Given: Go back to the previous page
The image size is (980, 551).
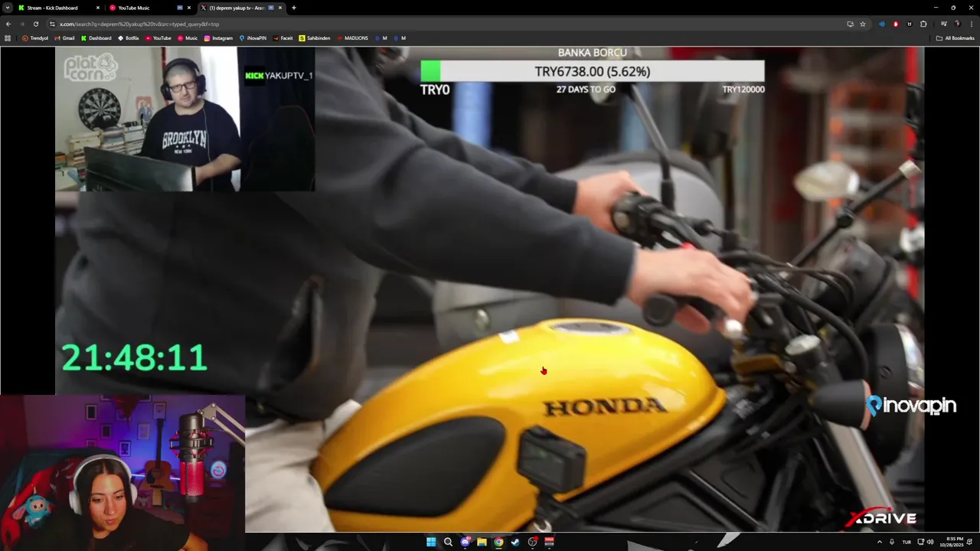Looking at the screenshot, I should (x=8, y=24).
